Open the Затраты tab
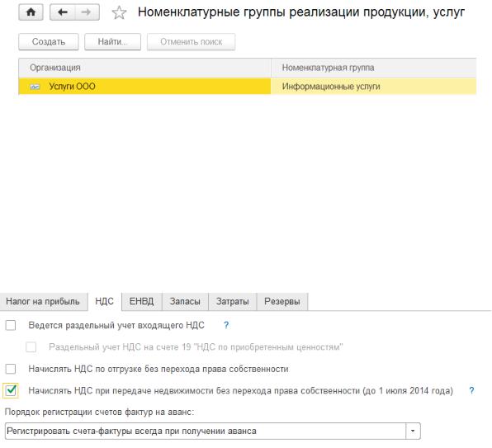The image size is (492, 448). 233,302
